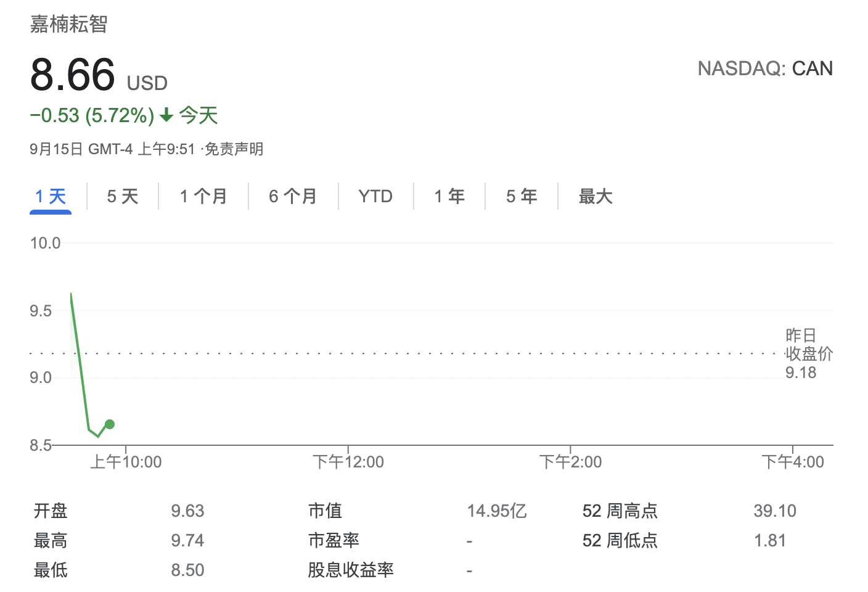Click the 52 周低点 value 1.81

click(x=770, y=541)
